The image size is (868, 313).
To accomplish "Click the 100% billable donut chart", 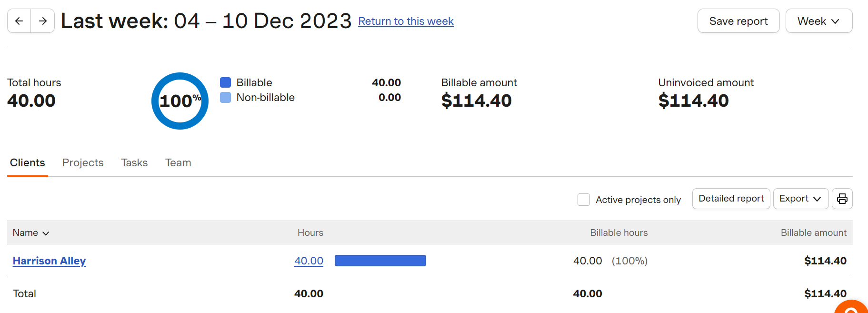I will point(180,101).
